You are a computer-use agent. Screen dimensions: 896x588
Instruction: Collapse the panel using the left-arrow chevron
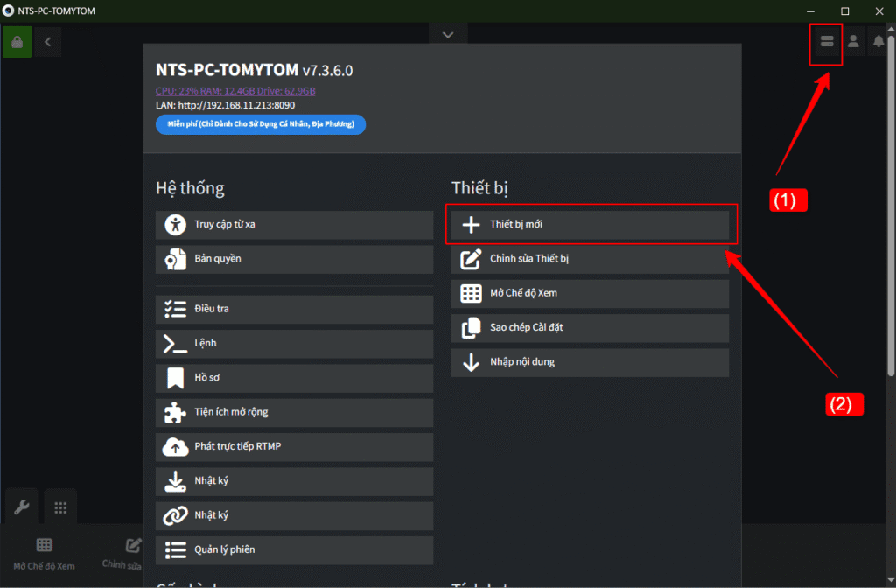pos(47,41)
